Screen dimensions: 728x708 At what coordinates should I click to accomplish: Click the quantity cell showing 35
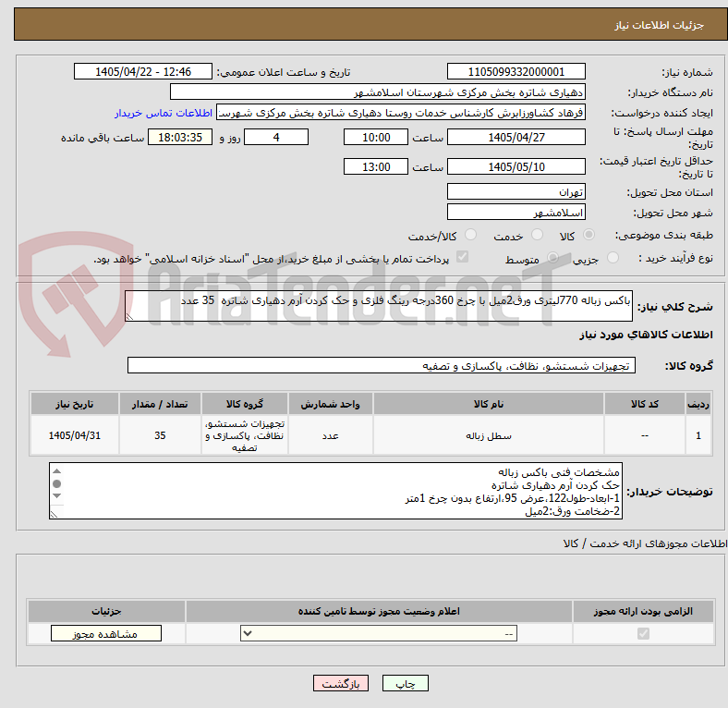click(160, 435)
